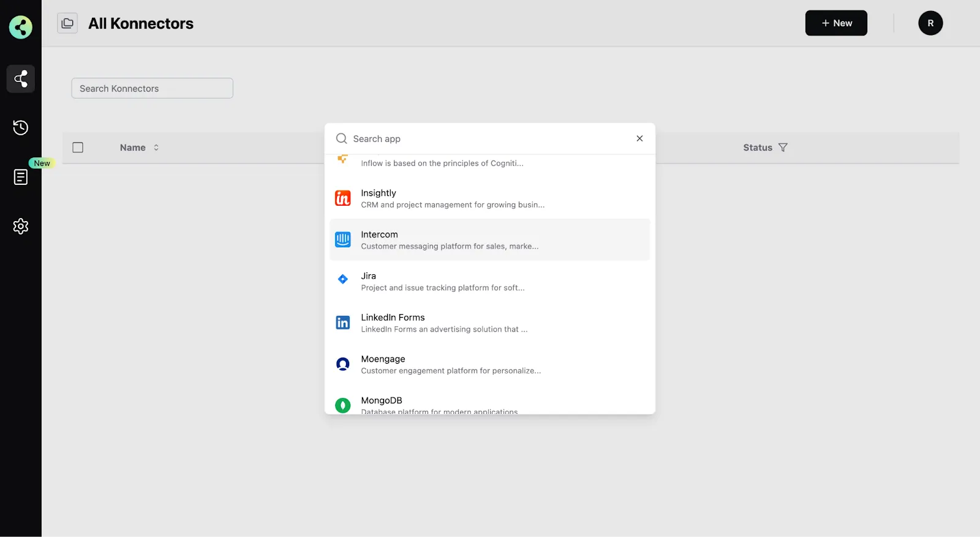Click the Intercom logo icon
This screenshot has height=537, width=980.
click(343, 240)
